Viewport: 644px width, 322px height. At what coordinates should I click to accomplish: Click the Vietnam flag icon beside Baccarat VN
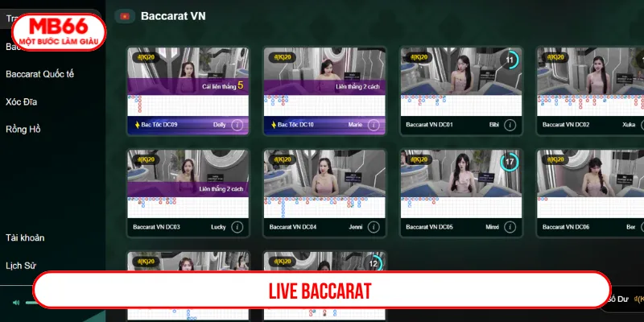125,16
